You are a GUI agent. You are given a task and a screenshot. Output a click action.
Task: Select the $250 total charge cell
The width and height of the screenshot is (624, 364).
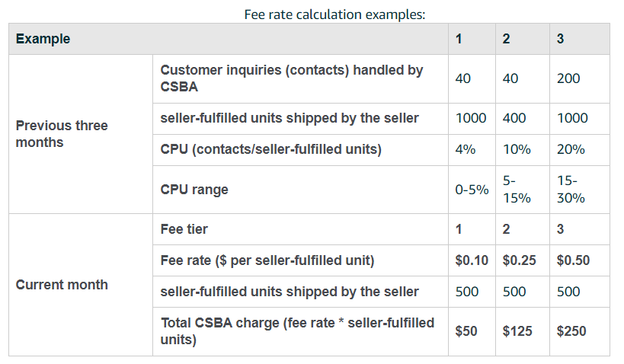pos(571,331)
